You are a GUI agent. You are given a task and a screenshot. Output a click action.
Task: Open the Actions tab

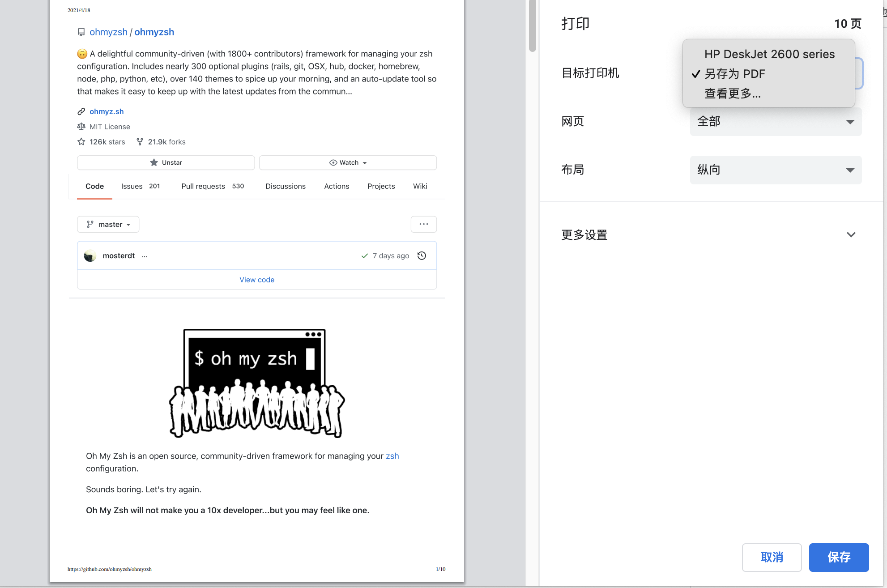(337, 186)
